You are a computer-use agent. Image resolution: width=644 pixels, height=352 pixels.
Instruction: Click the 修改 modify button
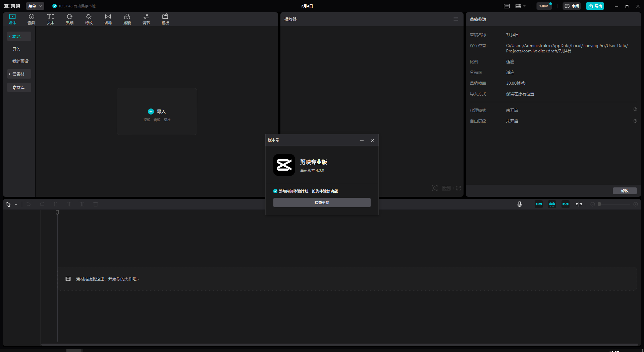pyautogui.click(x=625, y=191)
